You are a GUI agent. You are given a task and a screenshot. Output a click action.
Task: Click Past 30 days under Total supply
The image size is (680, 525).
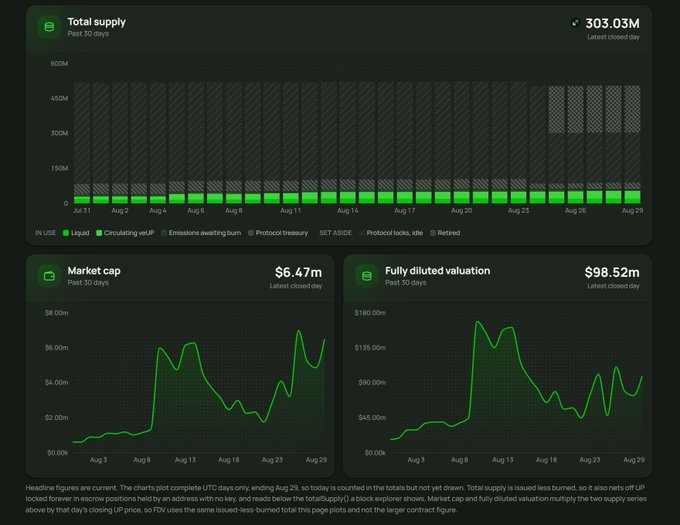click(x=88, y=33)
